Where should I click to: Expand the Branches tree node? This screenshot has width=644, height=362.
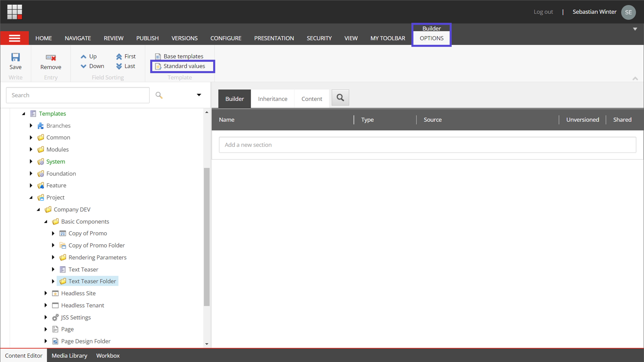31,125
